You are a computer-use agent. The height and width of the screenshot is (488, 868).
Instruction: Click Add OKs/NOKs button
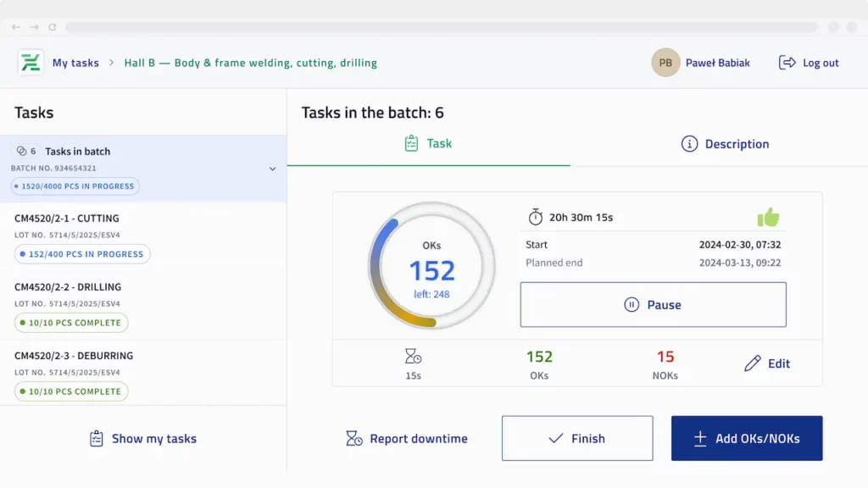(x=747, y=438)
